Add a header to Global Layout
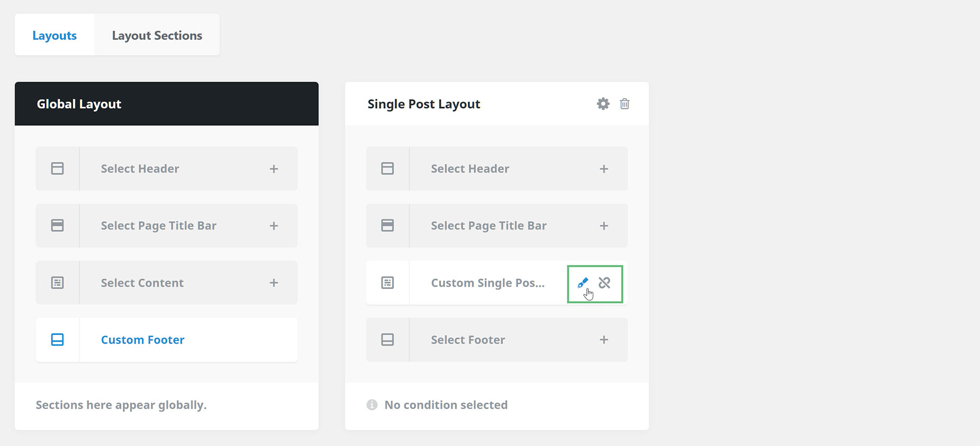The image size is (980, 446). click(x=273, y=169)
